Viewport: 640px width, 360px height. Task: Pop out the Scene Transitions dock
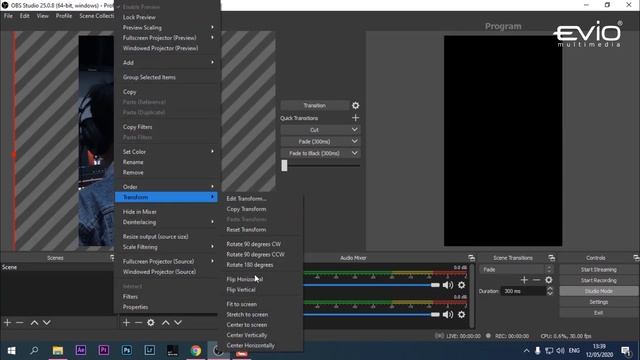[551, 258]
